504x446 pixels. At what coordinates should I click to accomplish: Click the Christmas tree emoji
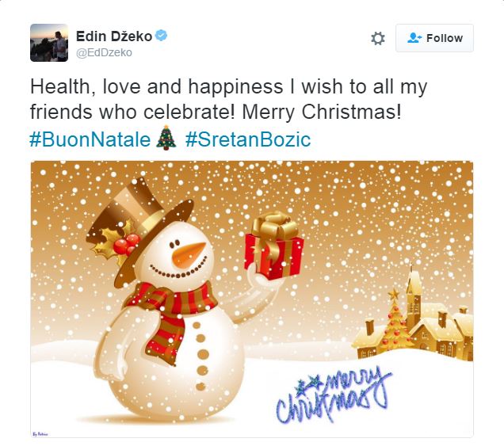(166, 138)
